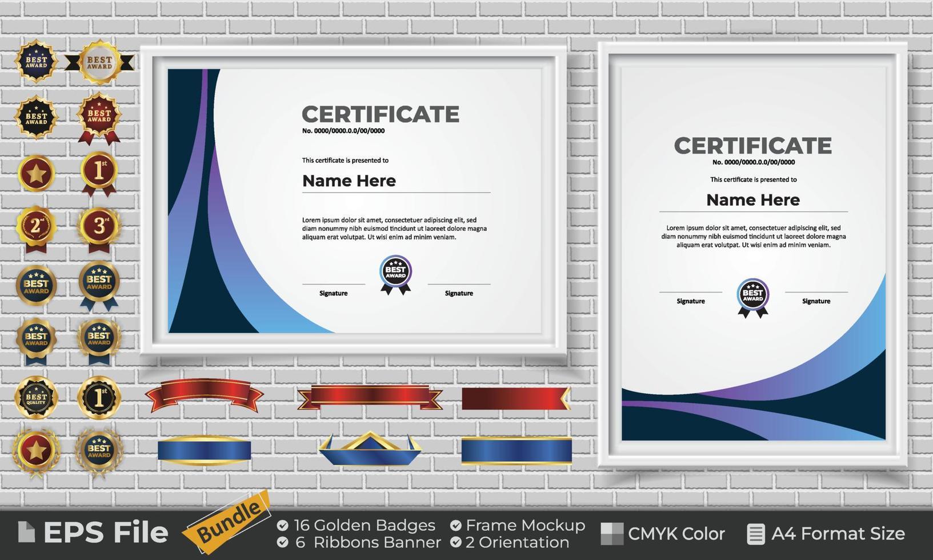Viewport: 933px width, 560px height.
Task: Click the checkmark next to 6 Ribbons Banner
Action: pos(282,542)
